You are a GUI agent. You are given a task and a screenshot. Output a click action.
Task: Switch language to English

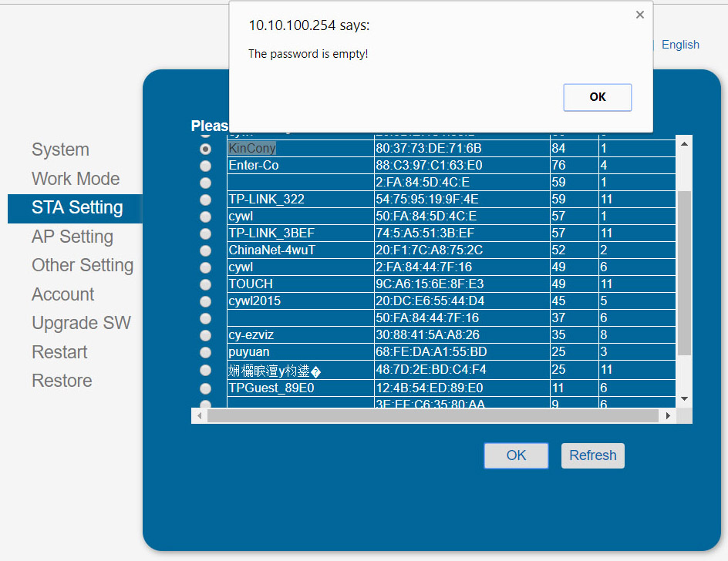pyautogui.click(x=680, y=45)
